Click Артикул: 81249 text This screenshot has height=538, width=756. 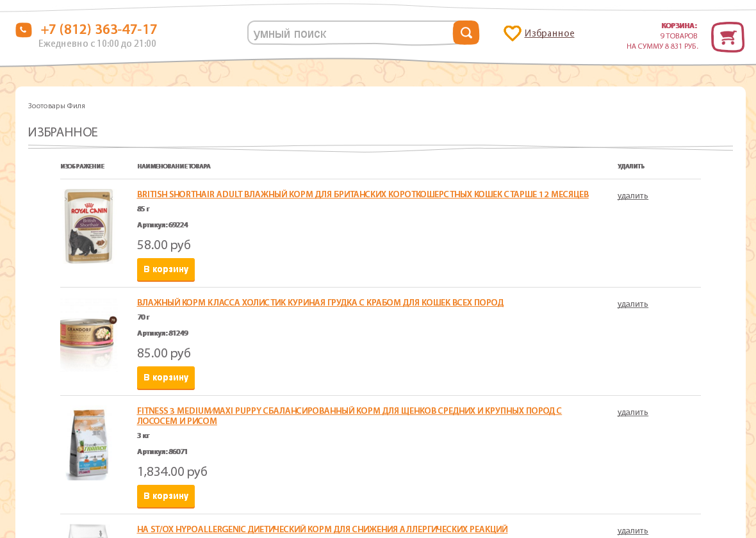pos(163,333)
